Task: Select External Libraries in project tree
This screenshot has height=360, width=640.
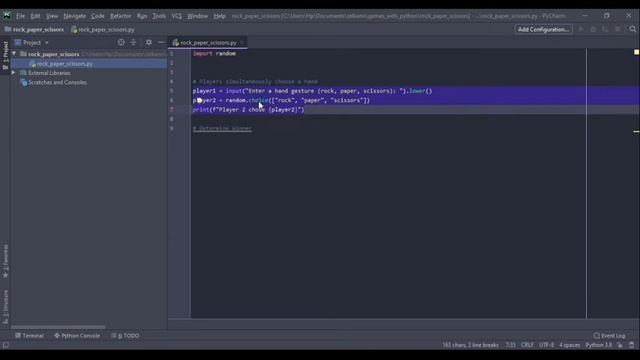Action: [x=49, y=73]
